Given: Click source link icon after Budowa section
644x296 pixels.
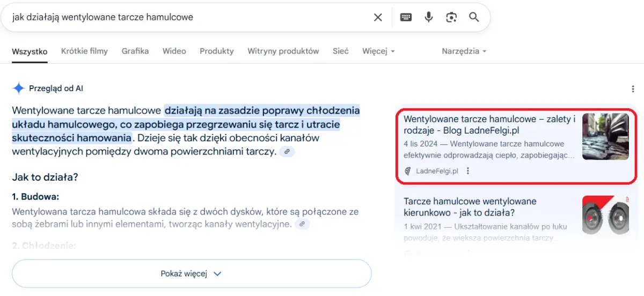Looking at the screenshot, I should 302,224.
